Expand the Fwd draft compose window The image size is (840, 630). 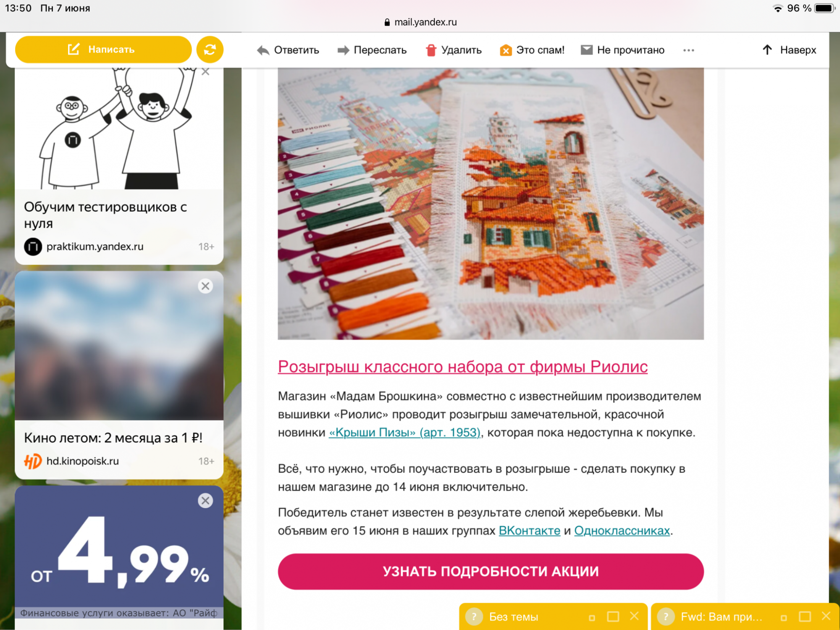[805, 617]
